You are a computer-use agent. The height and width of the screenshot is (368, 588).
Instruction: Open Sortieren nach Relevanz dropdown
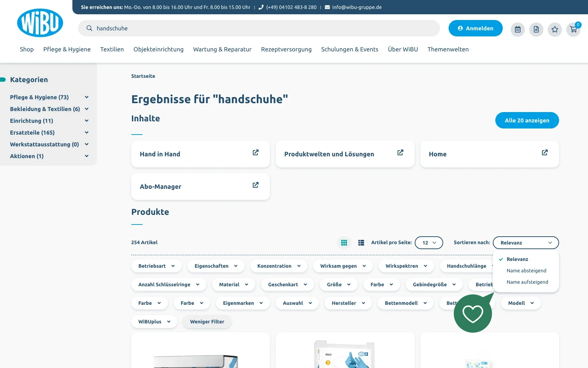(x=526, y=243)
